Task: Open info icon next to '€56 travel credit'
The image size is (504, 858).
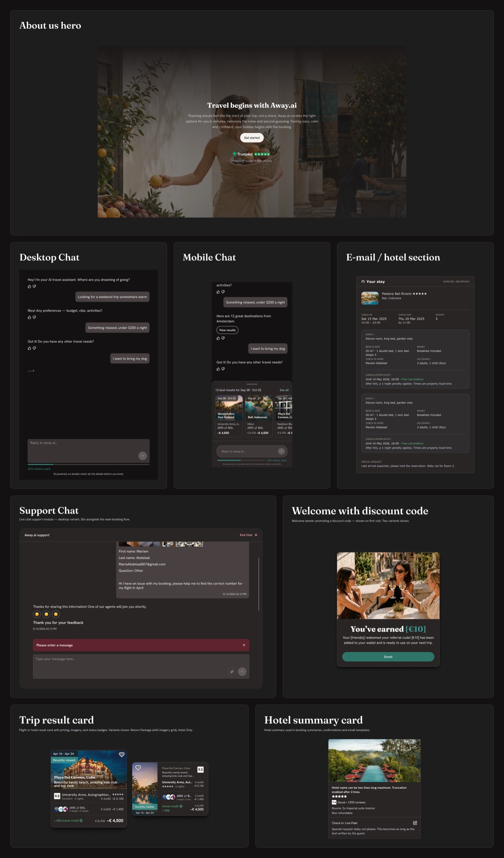Action: point(81,821)
